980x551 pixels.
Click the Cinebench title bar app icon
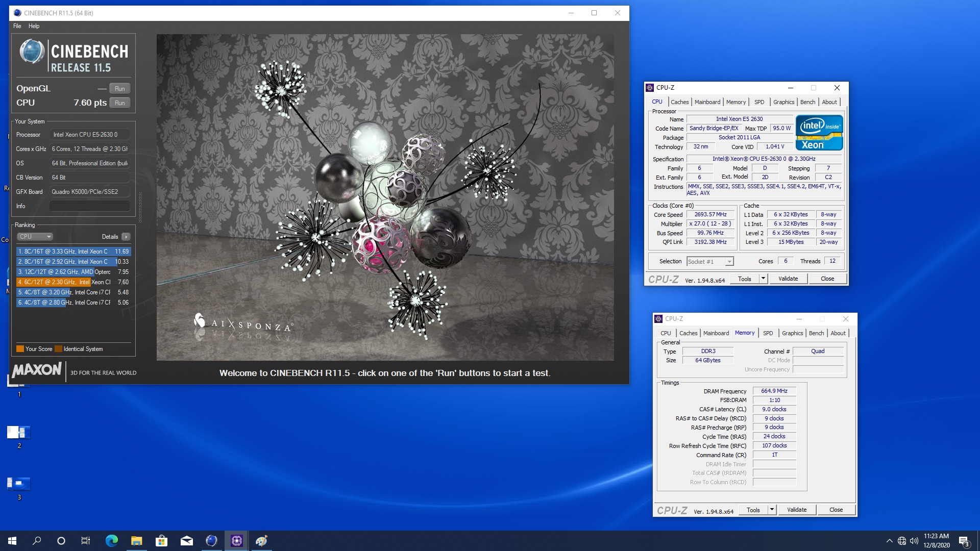(17, 13)
